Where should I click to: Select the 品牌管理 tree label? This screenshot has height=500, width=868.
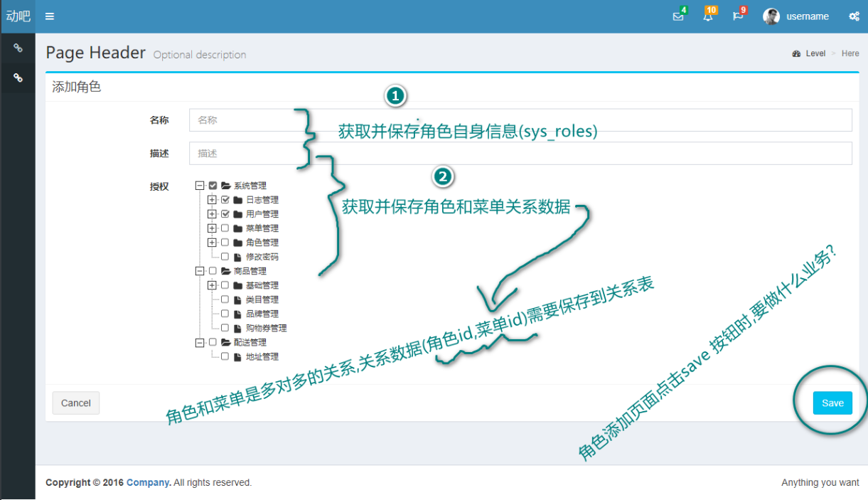[262, 314]
